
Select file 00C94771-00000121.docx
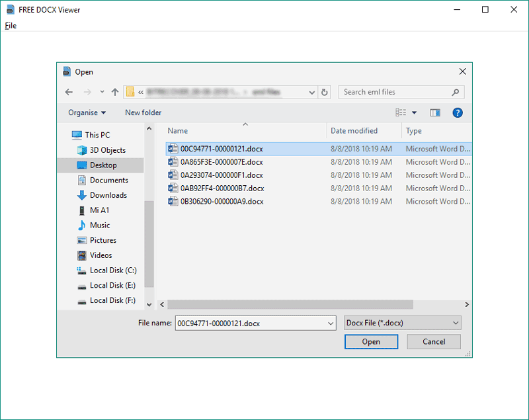click(319, 149)
